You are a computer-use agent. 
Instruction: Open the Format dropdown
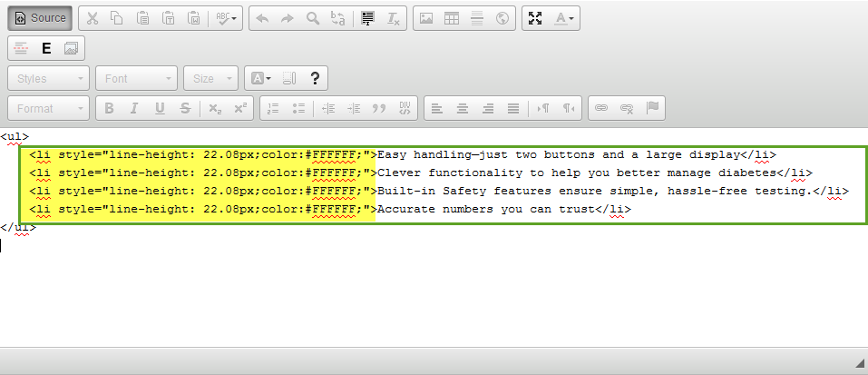tap(49, 109)
